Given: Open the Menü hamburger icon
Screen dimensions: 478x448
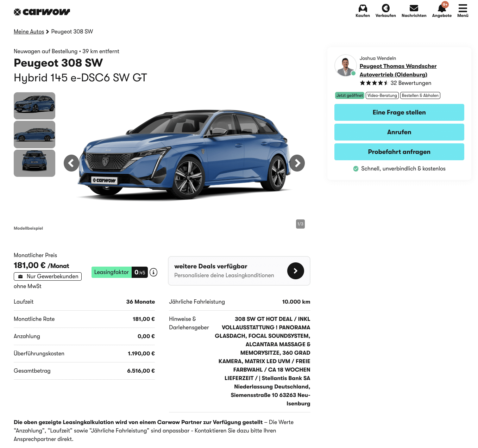Looking at the screenshot, I should pos(463,11).
